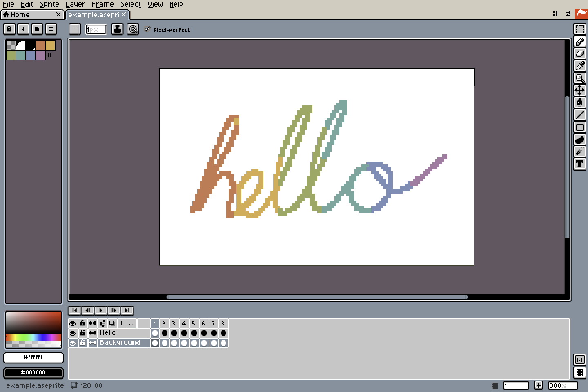Lock the Hello layer

82,333
